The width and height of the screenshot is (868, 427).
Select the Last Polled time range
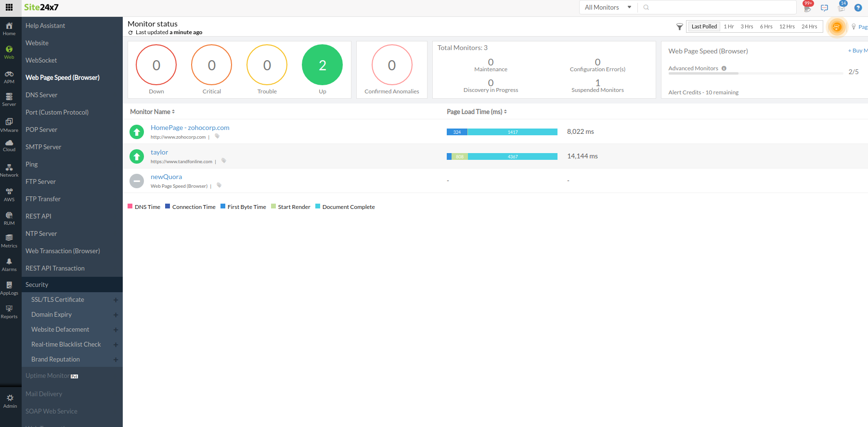pos(704,26)
